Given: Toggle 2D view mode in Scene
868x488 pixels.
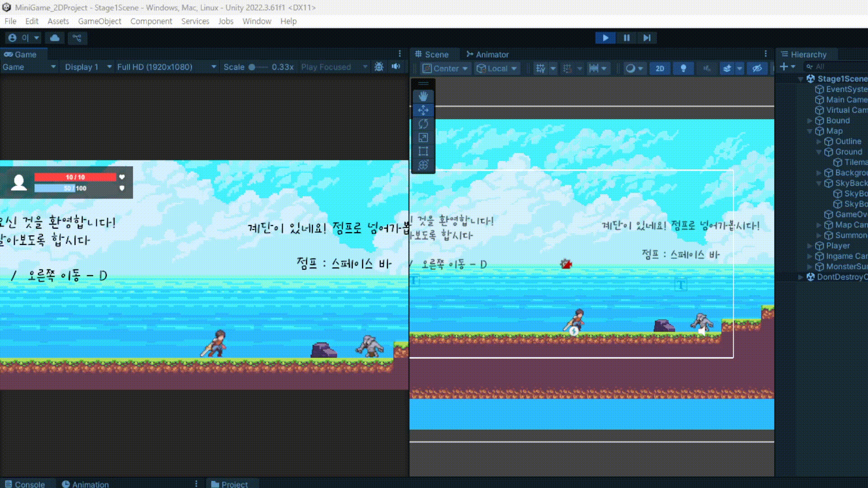Looking at the screenshot, I should click(660, 68).
